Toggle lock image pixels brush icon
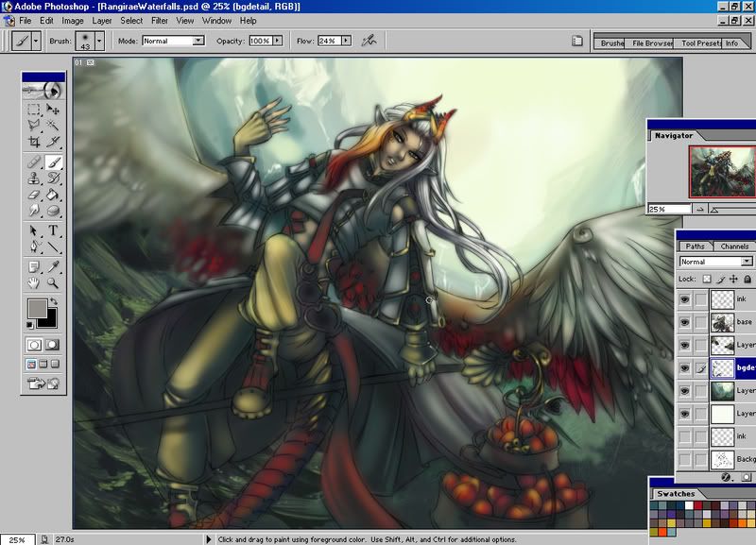Viewport: 756px width, 545px height. click(720, 279)
